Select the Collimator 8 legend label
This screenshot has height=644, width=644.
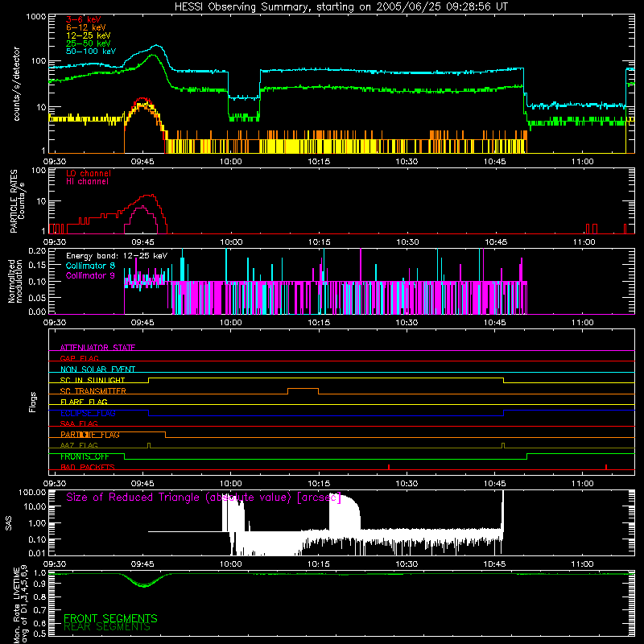point(90,266)
